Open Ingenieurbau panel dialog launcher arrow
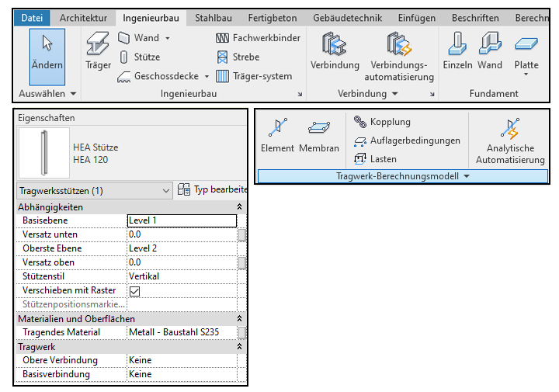The width and height of the screenshot is (559, 392). point(300,95)
